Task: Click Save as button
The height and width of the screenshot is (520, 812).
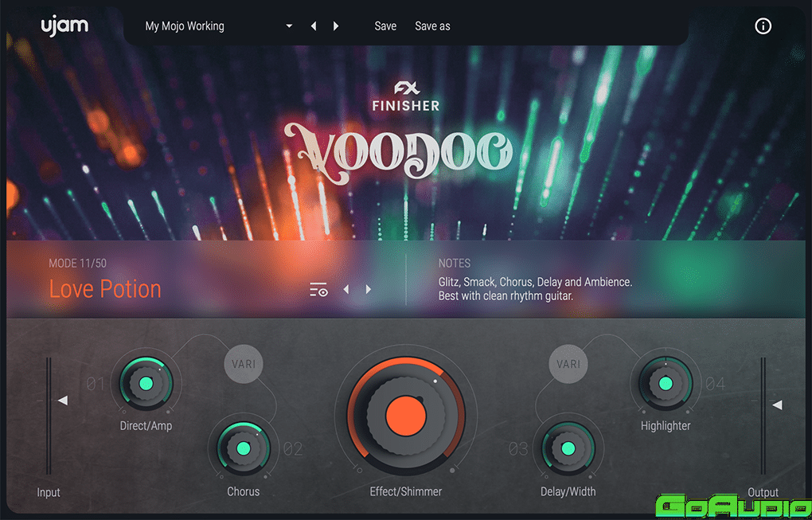Action: tap(432, 26)
